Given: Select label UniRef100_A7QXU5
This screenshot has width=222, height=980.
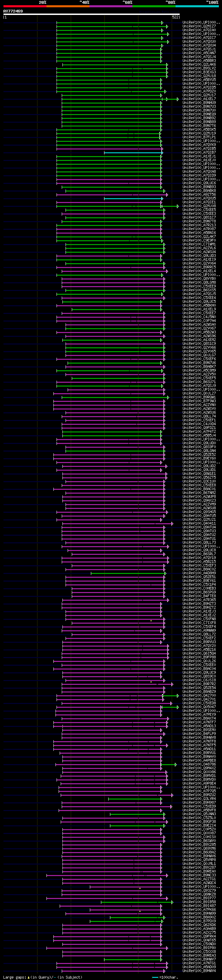Looking at the screenshot, I should point(199,198).
